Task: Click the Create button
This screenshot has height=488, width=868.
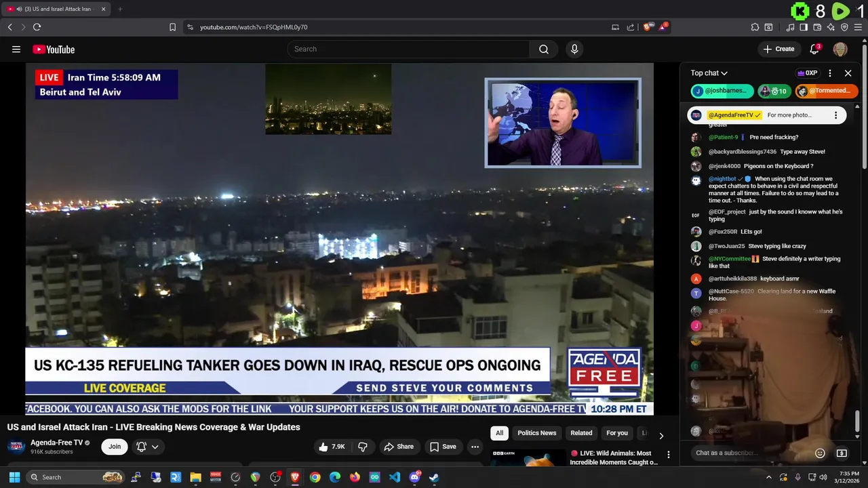Action: pyautogui.click(x=778, y=49)
